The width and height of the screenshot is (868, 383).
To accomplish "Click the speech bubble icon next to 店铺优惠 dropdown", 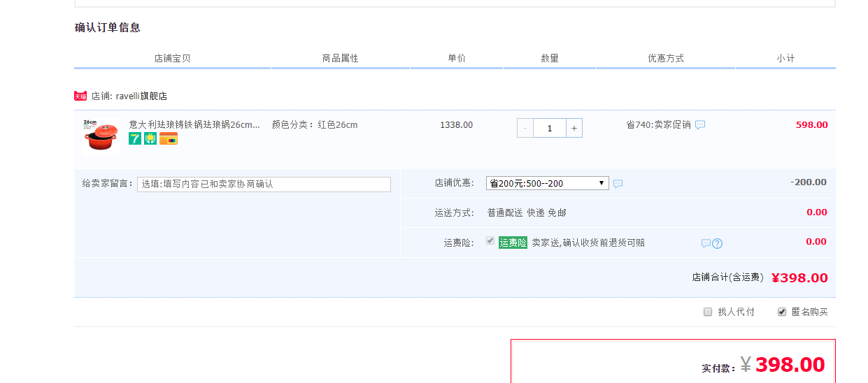I will (x=618, y=184).
